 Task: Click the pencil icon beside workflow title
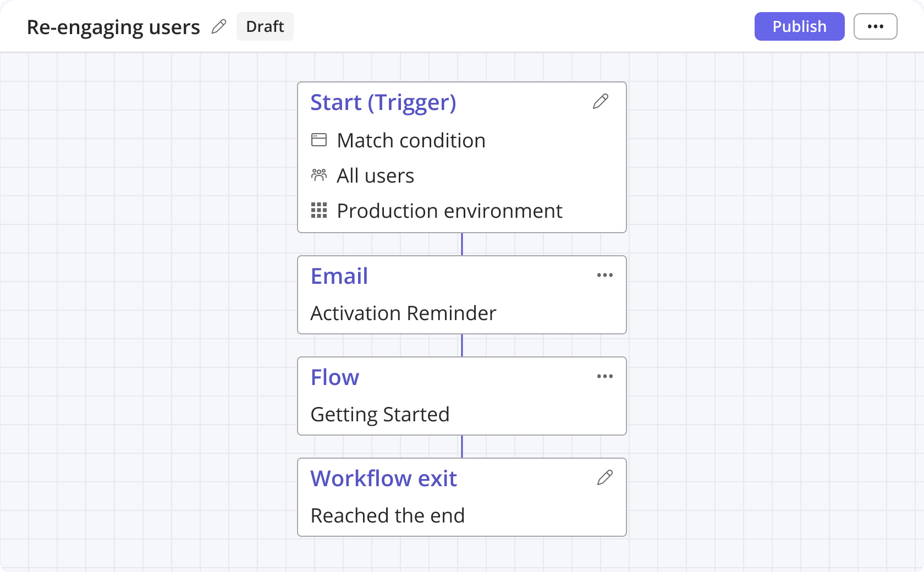coord(219,26)
